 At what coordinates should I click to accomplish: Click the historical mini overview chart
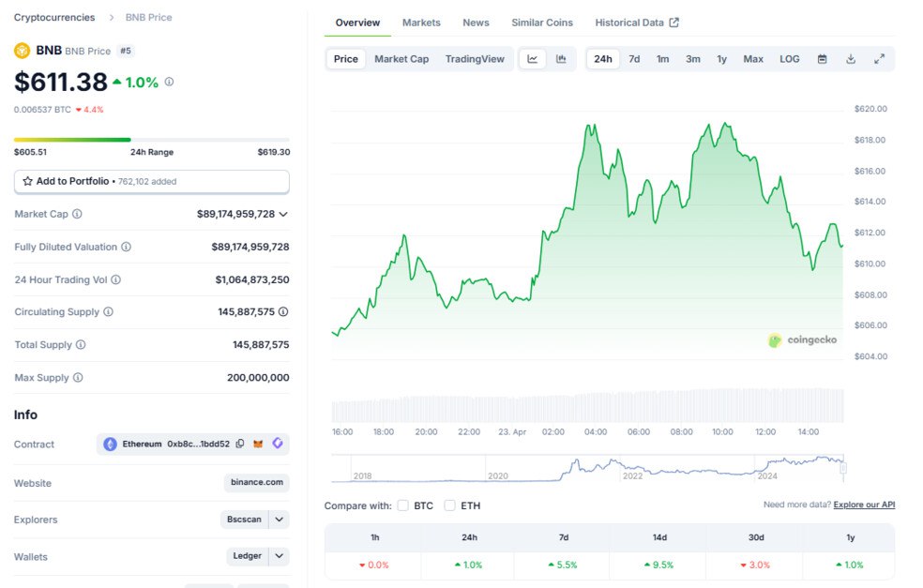pos(587,469)
